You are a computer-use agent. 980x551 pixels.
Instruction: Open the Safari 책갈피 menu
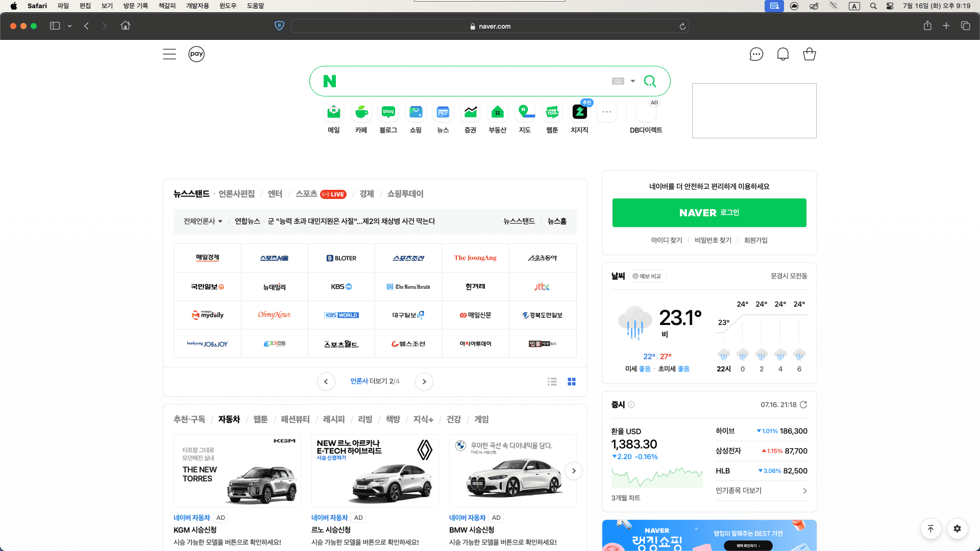point(167,6)
